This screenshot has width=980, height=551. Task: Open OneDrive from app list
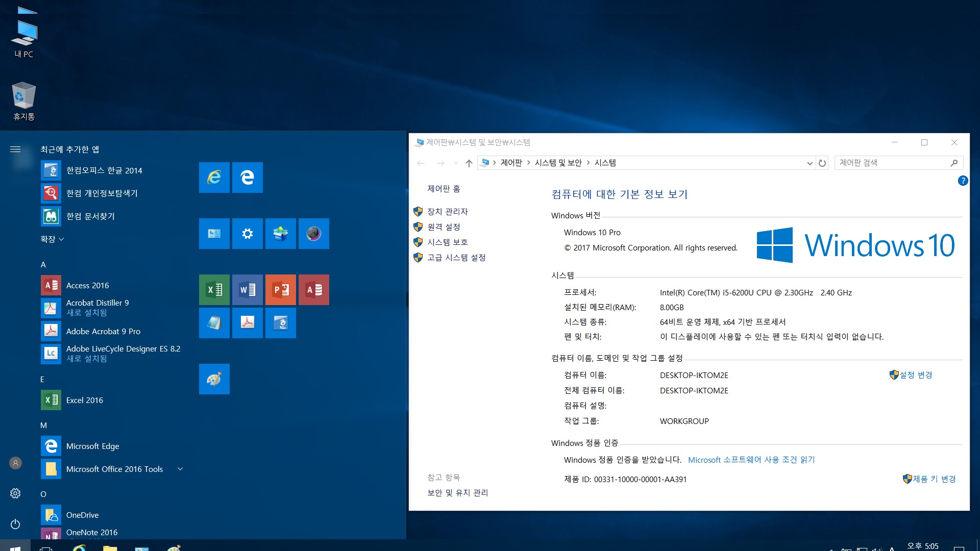[112, 515]
